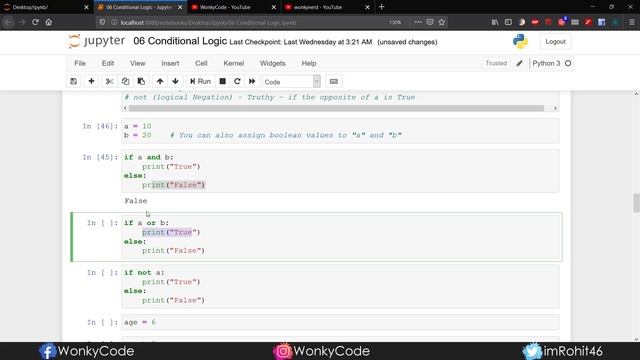Restart kernel and run all cells icon

pos(252,81)
